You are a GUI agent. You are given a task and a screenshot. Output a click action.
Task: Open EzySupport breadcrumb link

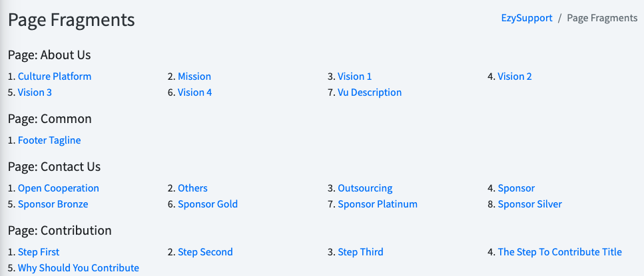[x=526, y=18]
